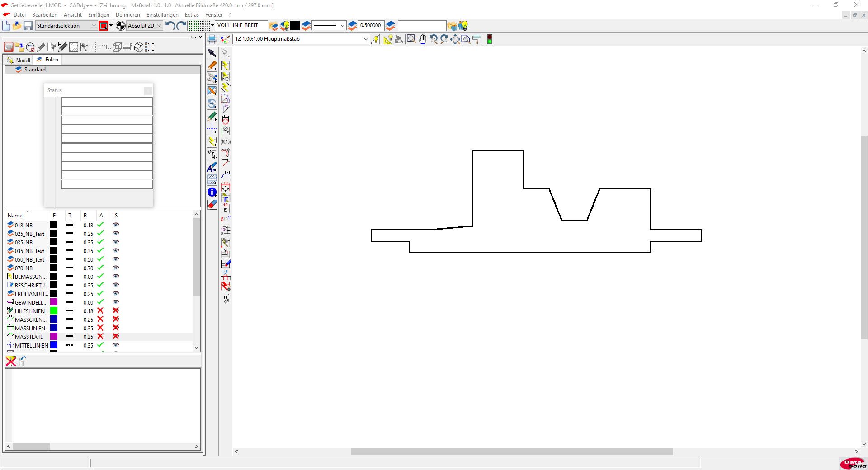
Task: Show the HILFSLINIEN layer via eye icon
Action: tap(116, 311)
